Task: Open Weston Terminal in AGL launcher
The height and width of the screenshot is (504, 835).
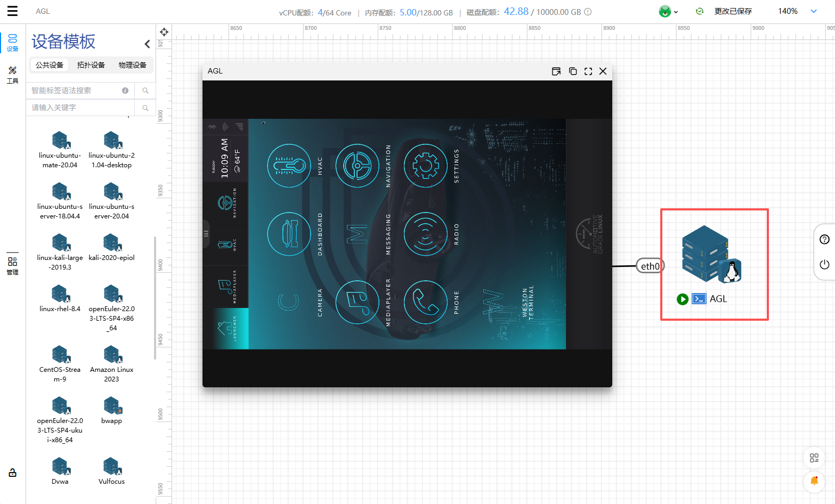Action: [493, 302]
